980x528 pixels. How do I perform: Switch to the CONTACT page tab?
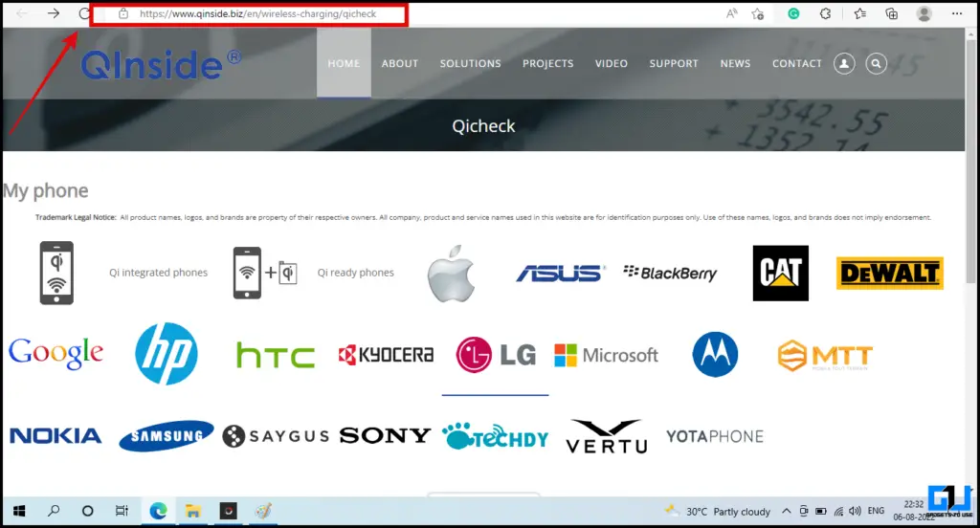(796, 63)
